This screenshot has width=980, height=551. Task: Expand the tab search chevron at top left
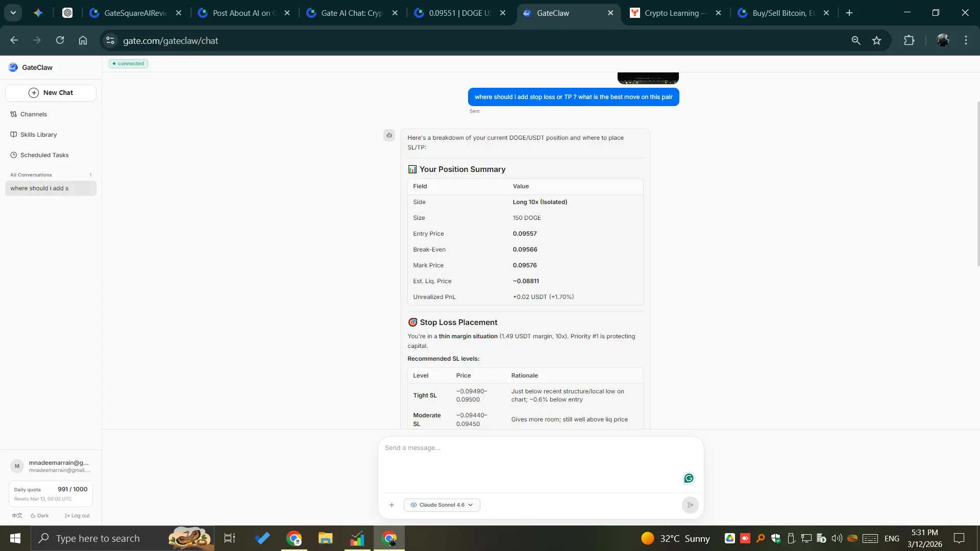pyautogui.click(x=13, y=13)
